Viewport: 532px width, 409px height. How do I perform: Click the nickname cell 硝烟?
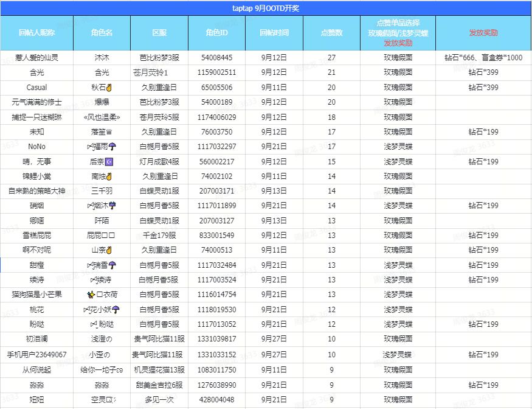coord(36,206)
